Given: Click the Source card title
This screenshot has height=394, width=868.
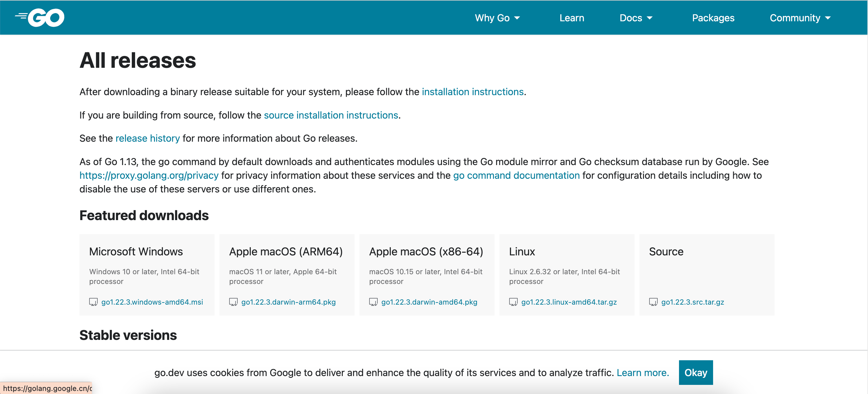Looking at the screenshot, I should pyautogui.click(x=666, y=251).
